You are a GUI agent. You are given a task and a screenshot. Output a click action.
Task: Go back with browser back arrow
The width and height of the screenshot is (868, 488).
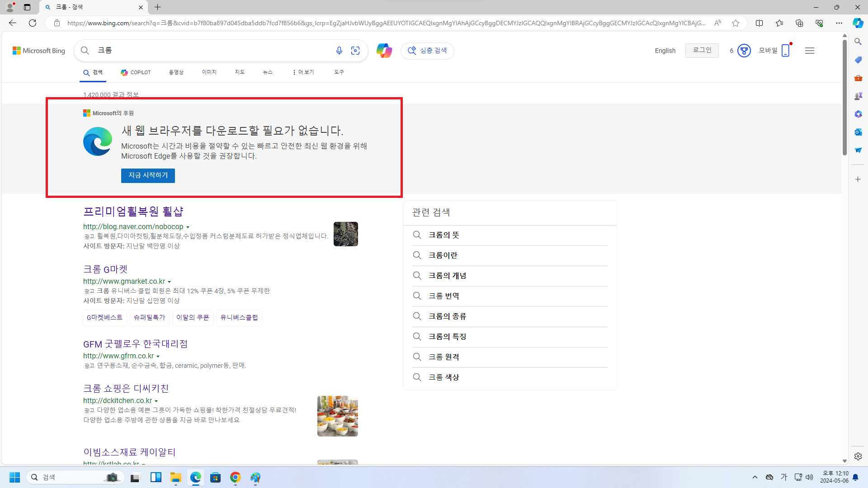pyautogui.click(x=13, y=23)
